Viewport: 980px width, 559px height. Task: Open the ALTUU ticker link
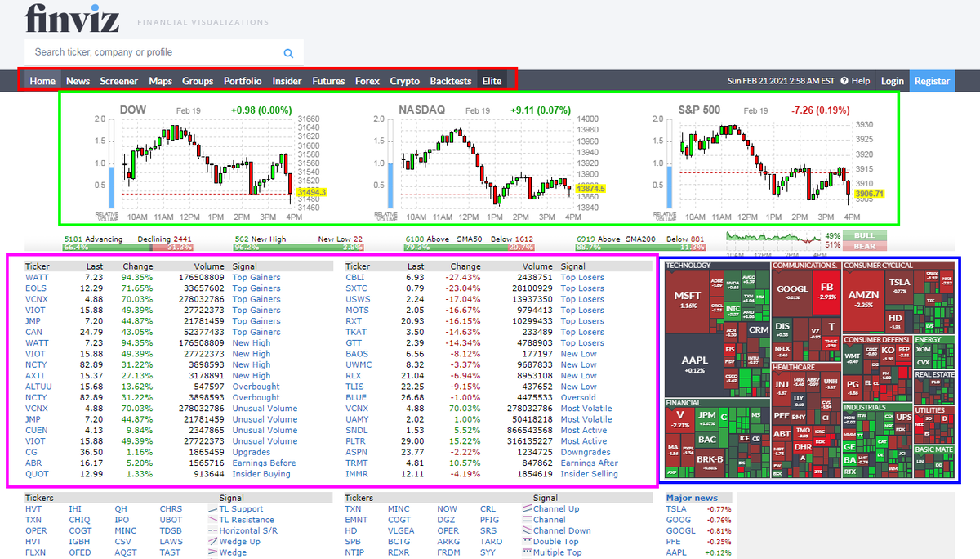[x=38, y=387]
